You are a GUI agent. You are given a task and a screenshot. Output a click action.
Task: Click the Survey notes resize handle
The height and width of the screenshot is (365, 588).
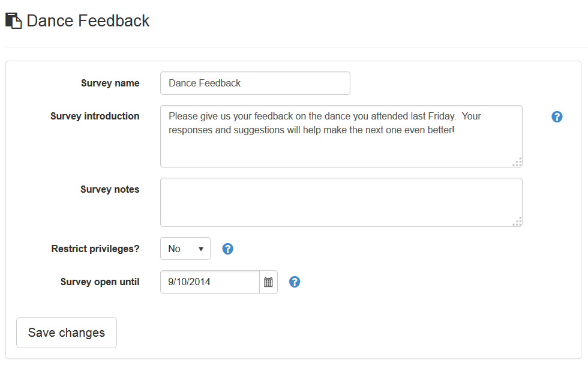pos(517,222)
